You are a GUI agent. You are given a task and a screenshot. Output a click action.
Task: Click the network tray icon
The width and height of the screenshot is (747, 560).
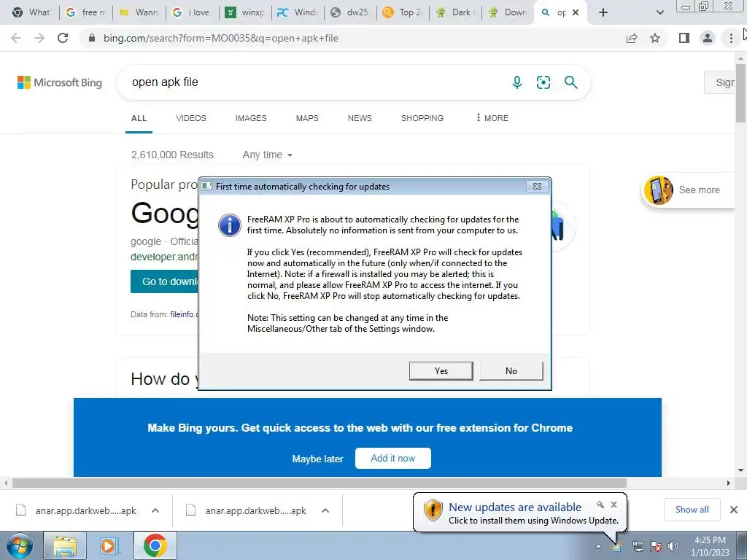638,546
